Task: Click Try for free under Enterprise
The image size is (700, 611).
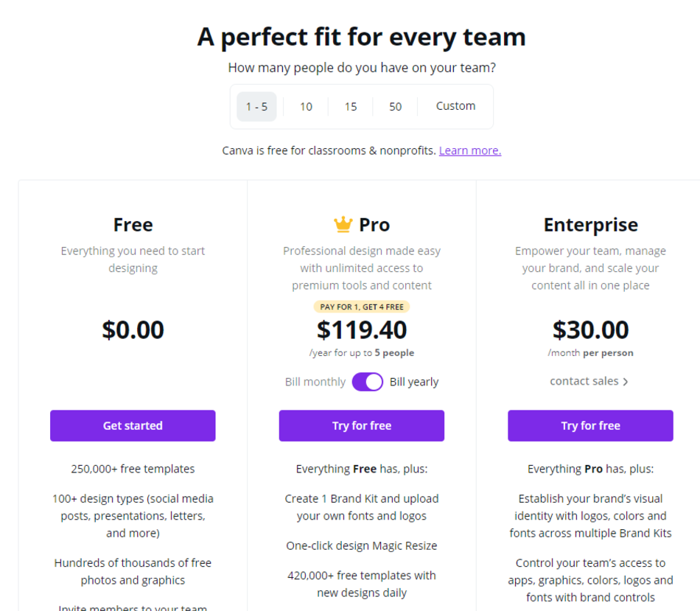Action: tap(591, 426)
